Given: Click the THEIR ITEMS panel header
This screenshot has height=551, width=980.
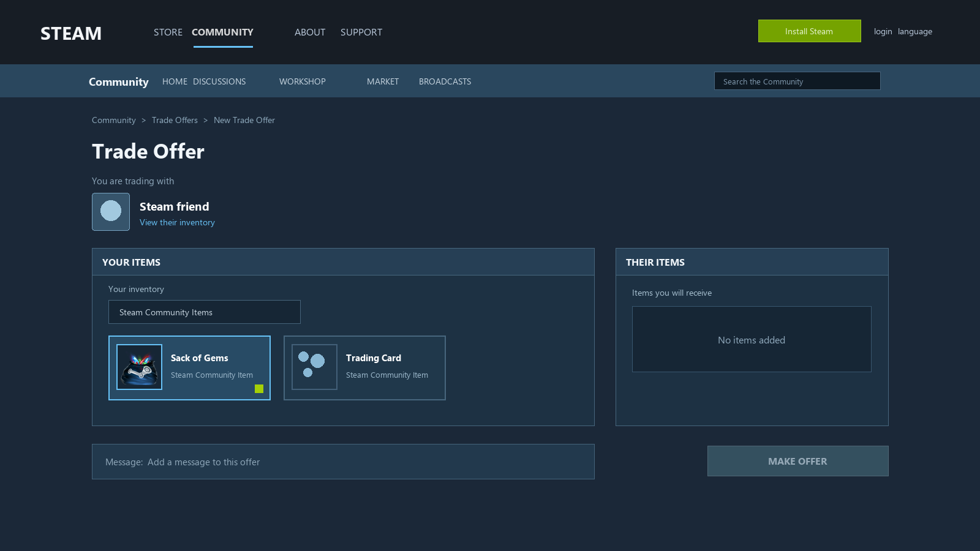Looking at the screenshot, I should [x=752, y=262].
